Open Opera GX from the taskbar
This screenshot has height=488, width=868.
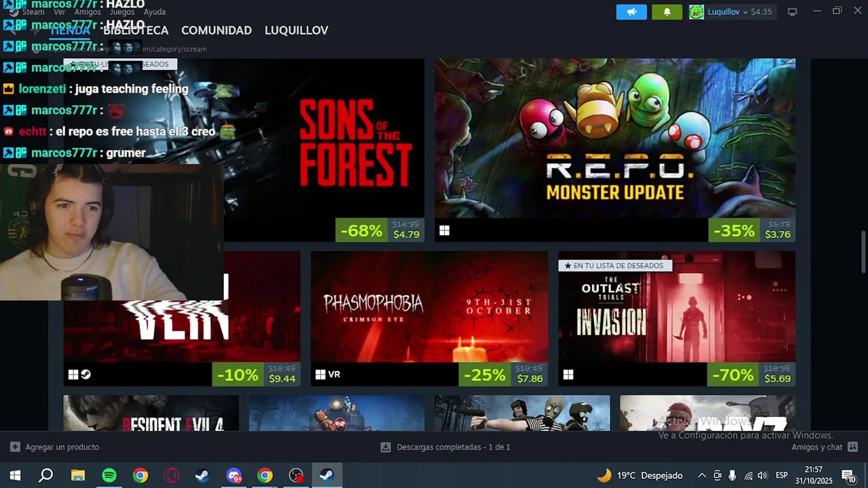pos(172,475)
